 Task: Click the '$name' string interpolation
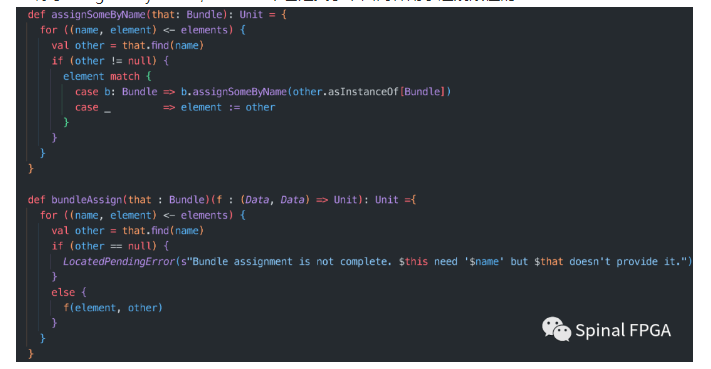coord(484,262)
